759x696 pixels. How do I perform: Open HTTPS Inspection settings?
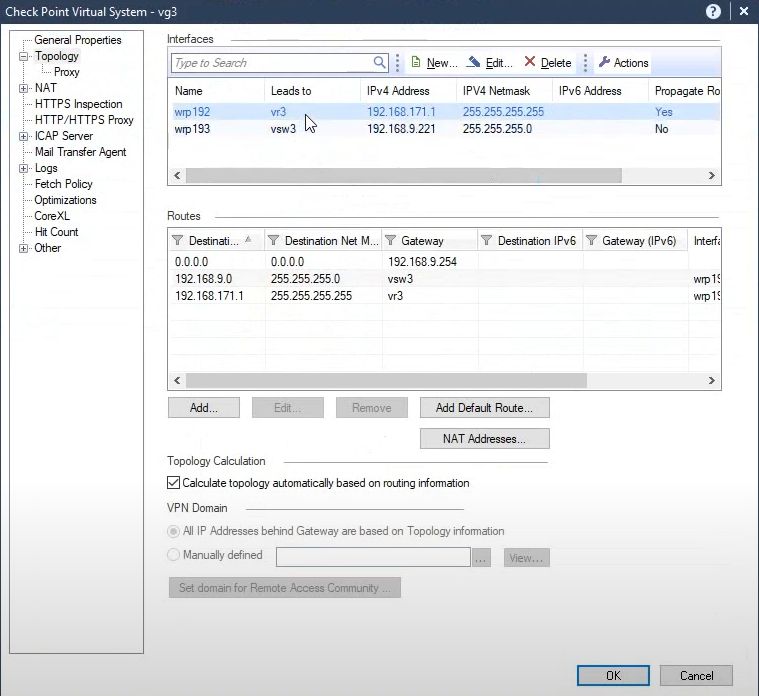78,104
